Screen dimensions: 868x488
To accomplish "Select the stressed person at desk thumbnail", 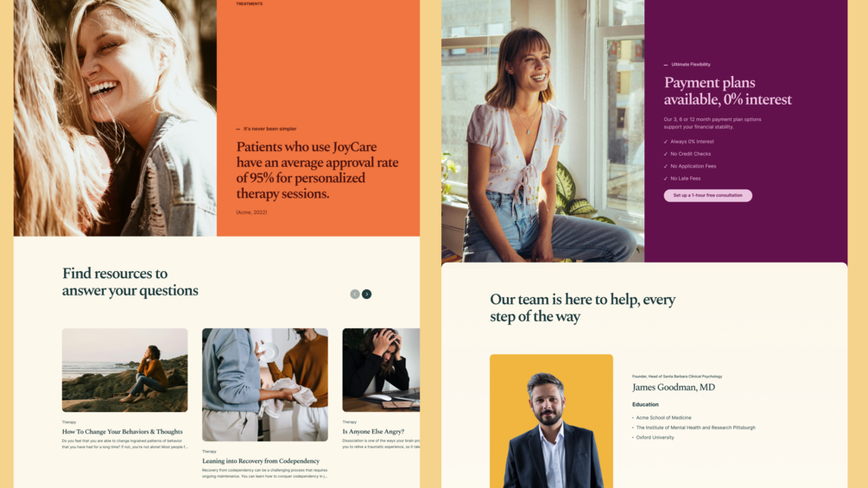I will pos(381,371).
